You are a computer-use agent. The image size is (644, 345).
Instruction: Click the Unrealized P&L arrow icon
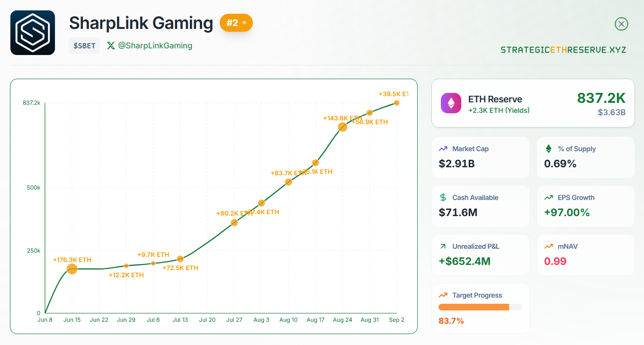(x=443, y=246)
